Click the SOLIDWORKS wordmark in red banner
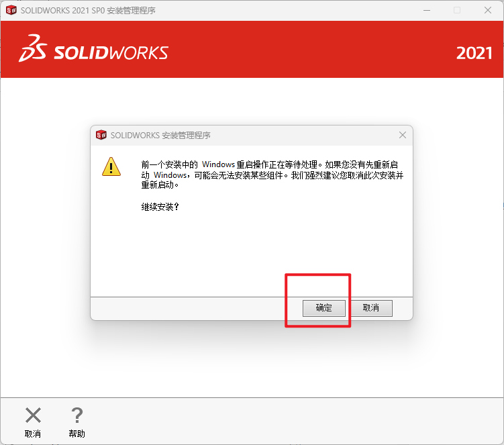 [x=111, y=53]
